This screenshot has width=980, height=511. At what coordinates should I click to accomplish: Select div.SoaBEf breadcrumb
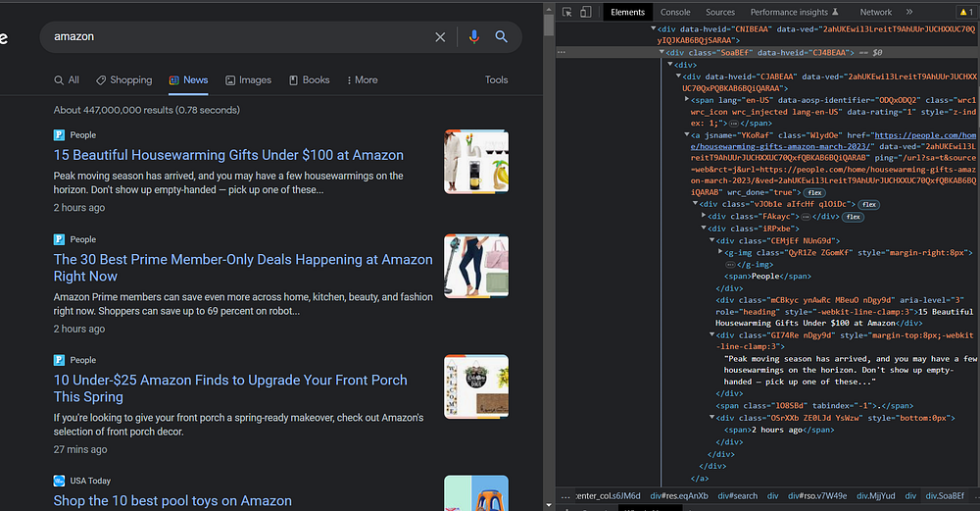tap(945, 496)
